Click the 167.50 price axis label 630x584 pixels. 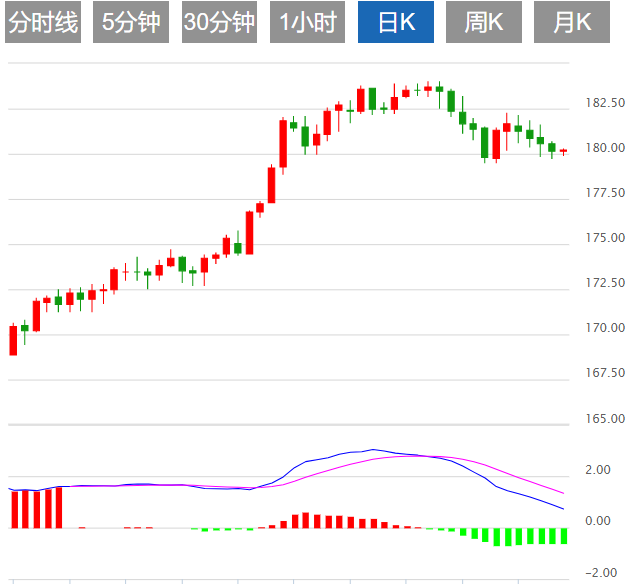(605, 373)
